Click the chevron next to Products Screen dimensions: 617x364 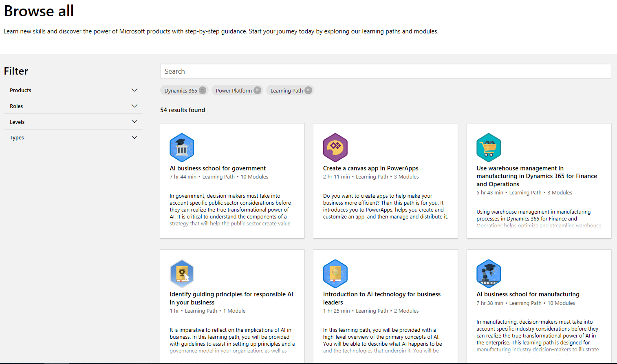point(134,90)
